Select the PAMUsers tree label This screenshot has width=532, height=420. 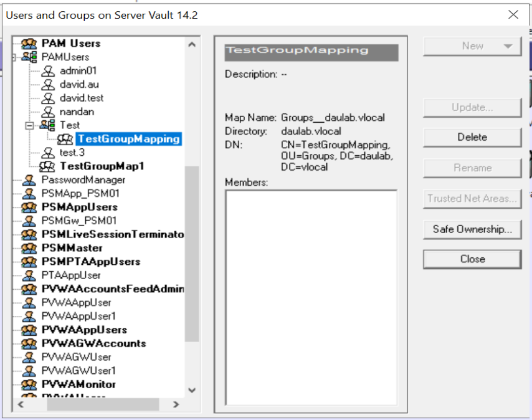click(x=65, y=57)
